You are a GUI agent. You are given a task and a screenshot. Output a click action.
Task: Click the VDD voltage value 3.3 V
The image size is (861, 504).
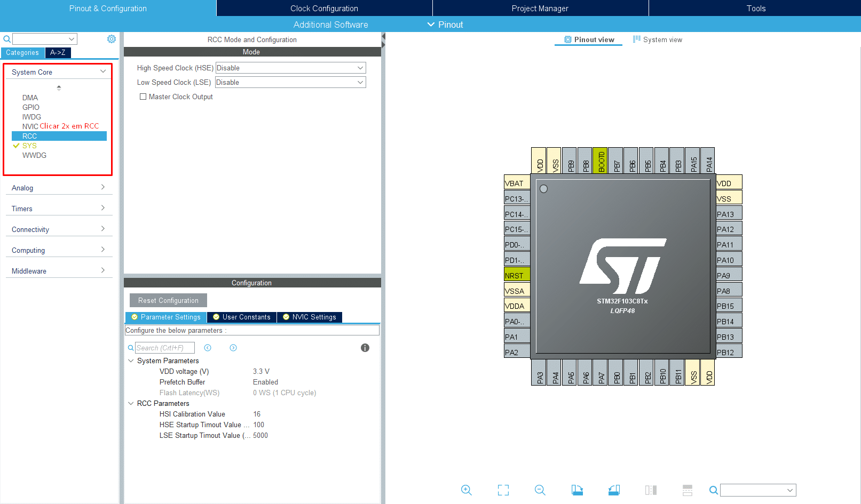pyautogui.click(x=261, y=371)
